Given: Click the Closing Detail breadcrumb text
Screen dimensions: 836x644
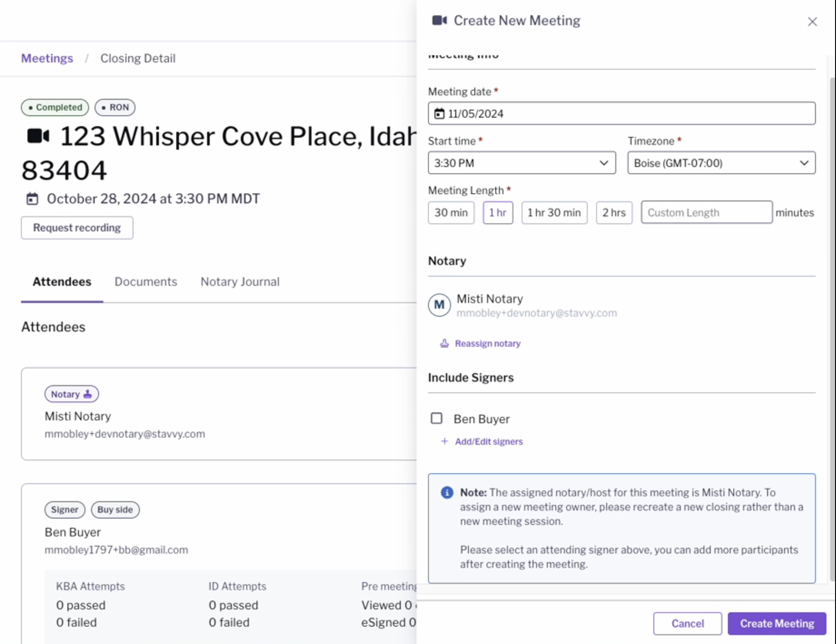Looking at the screenshot, I should tap(138, 58).
